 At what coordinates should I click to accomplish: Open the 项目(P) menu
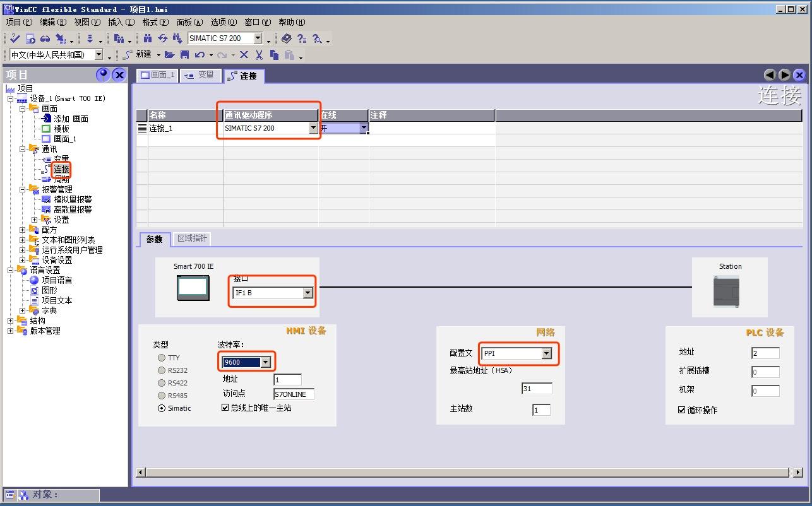click(18, 22)
